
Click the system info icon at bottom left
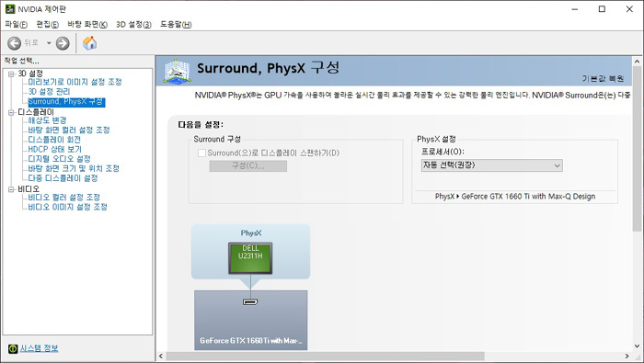(x=13, y=348)
